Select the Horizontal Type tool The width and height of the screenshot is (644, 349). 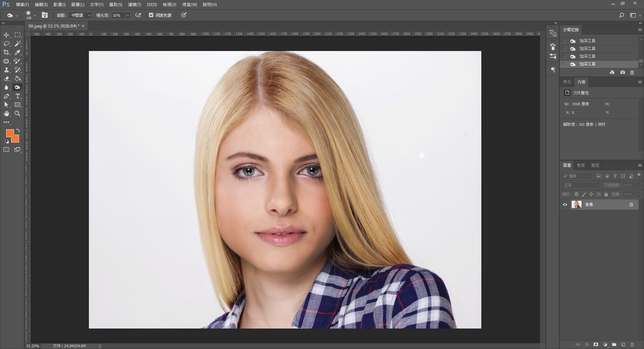click(x=17, y=96)
